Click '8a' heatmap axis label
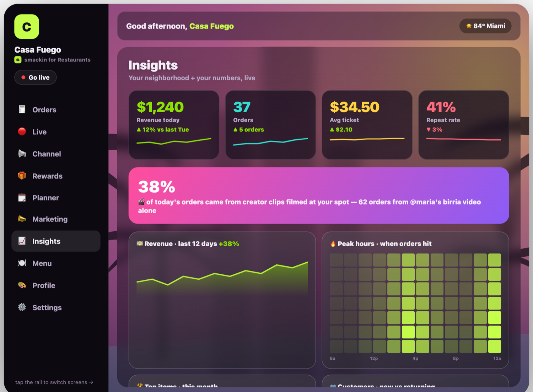 pos(333,358)
